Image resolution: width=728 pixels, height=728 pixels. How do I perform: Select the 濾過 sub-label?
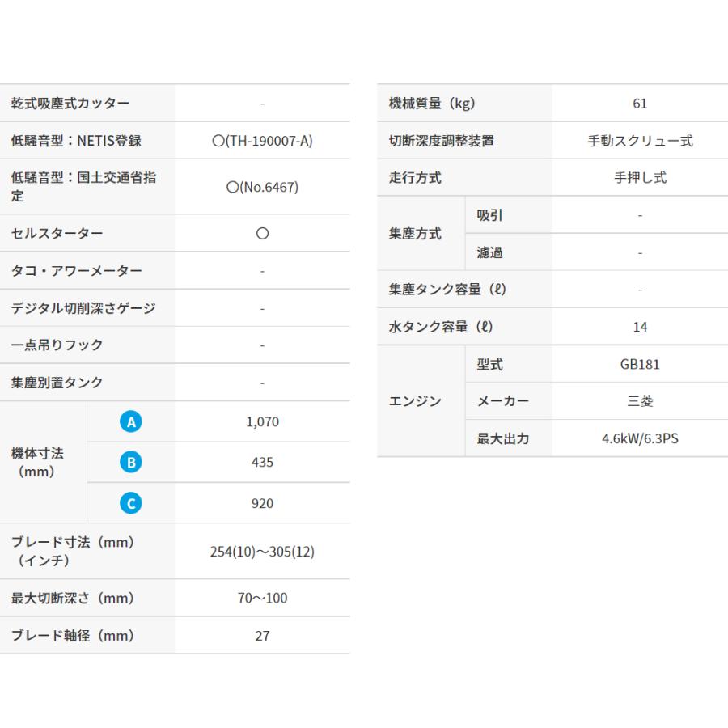click(x=489, y=252)
